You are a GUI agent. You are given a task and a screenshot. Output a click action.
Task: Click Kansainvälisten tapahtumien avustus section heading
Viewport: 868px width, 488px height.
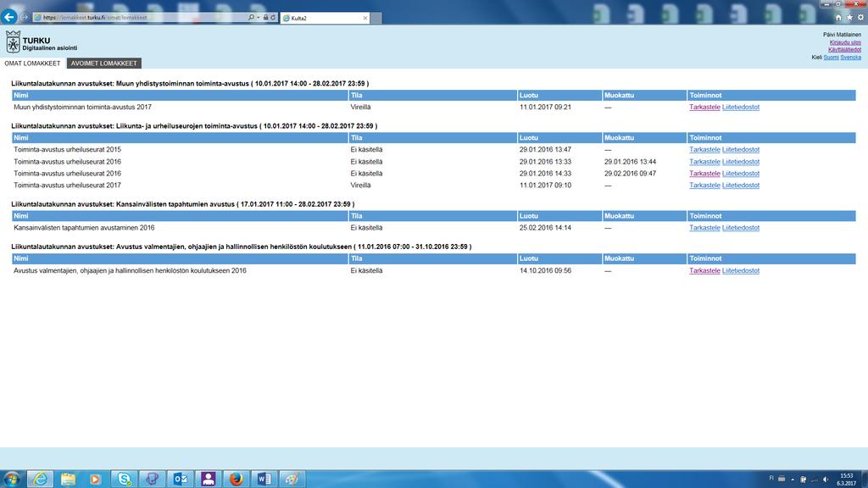183,204
